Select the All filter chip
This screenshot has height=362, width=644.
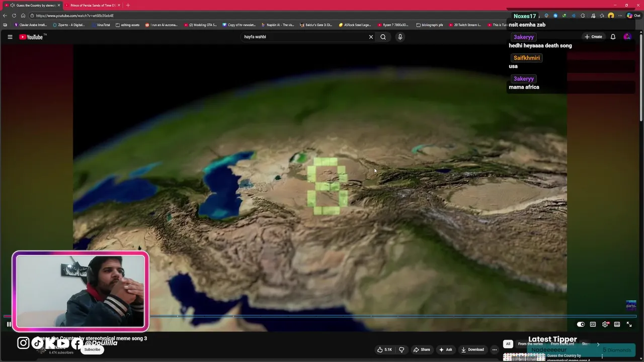click(x=508, y=344)
